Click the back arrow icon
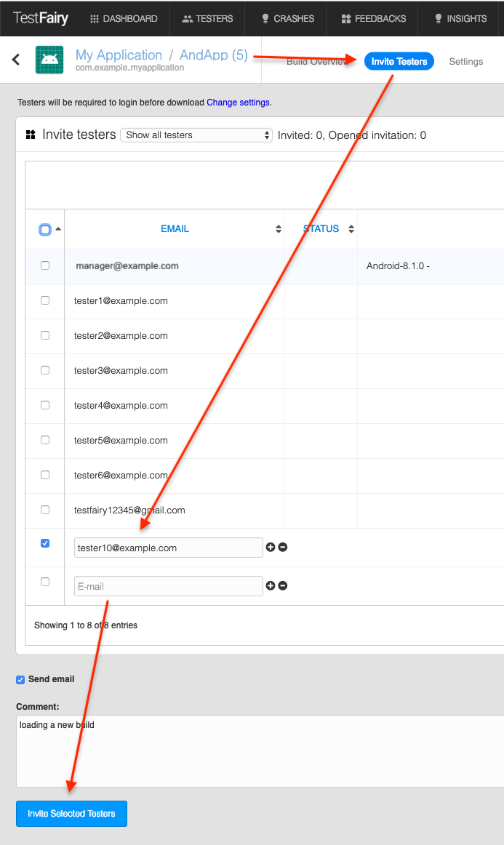504x845 pixels. point(16,60)
